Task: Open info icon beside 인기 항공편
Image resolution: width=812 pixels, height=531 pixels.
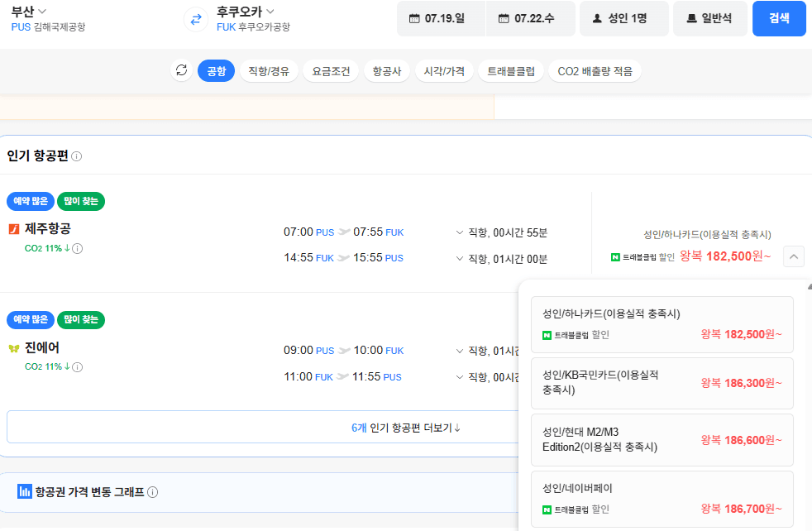Action: pyautogui.click(x=77, y=156)
